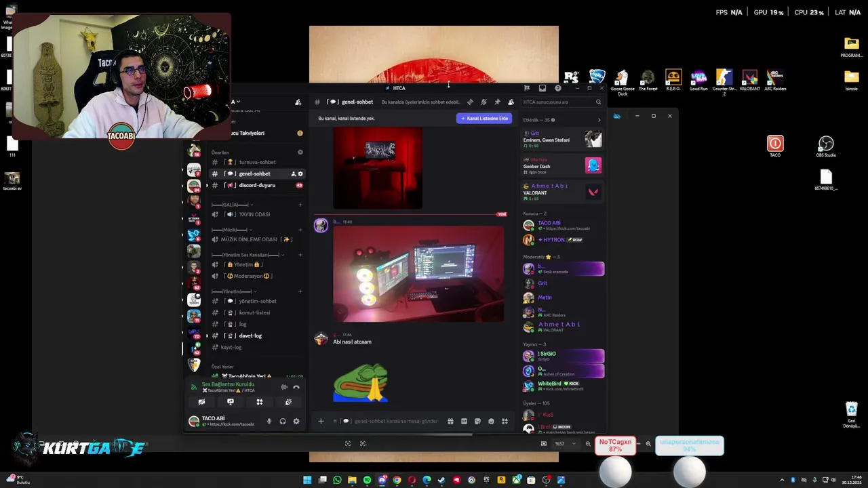Open Steam from the taskbar
Viewport: 868px width, 488px height.
pyautogui.click(x=441, y=480)
